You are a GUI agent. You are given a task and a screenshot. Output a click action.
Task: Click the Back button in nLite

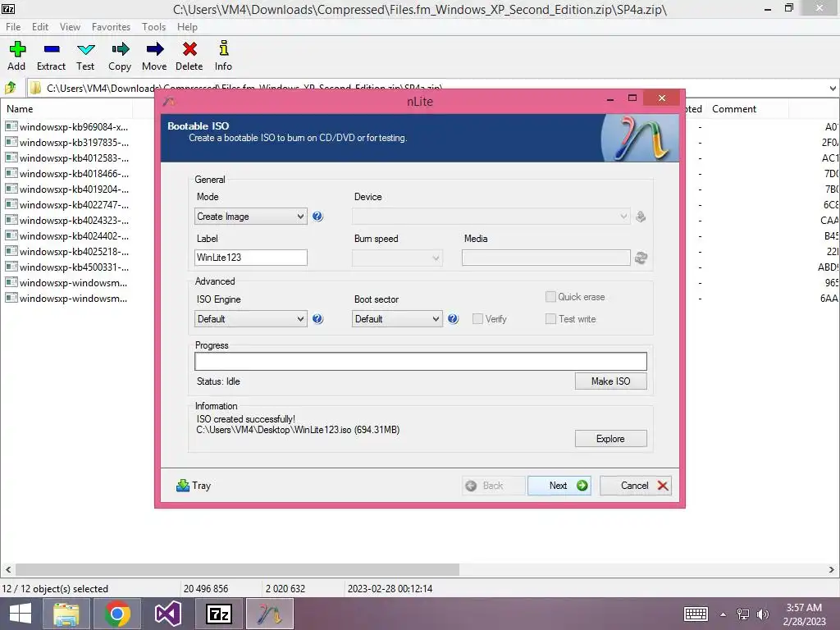pos(493,486)
